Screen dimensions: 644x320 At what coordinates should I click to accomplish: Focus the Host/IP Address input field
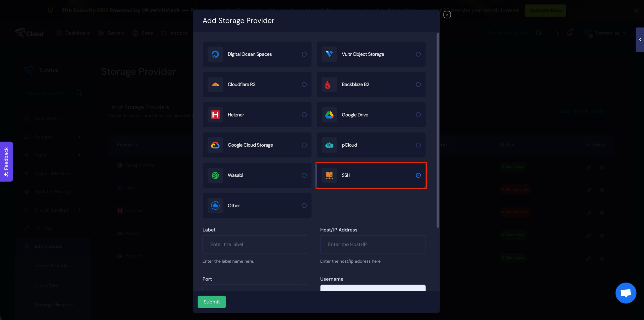(x=373, y=244)
